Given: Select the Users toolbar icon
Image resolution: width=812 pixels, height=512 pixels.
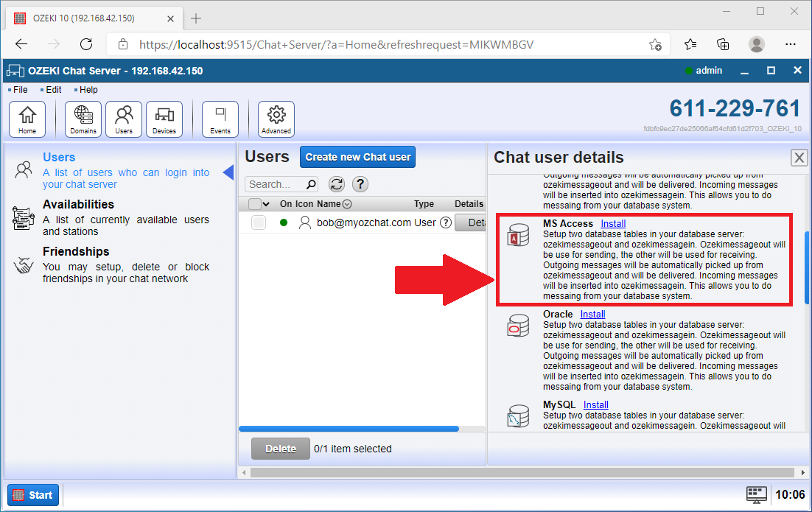Looking at the screenshot, I should coord(123,119).
